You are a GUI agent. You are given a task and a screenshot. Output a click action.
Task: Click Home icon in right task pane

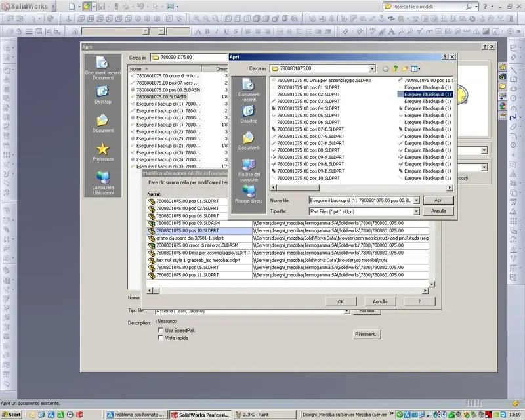click(503, 67)
